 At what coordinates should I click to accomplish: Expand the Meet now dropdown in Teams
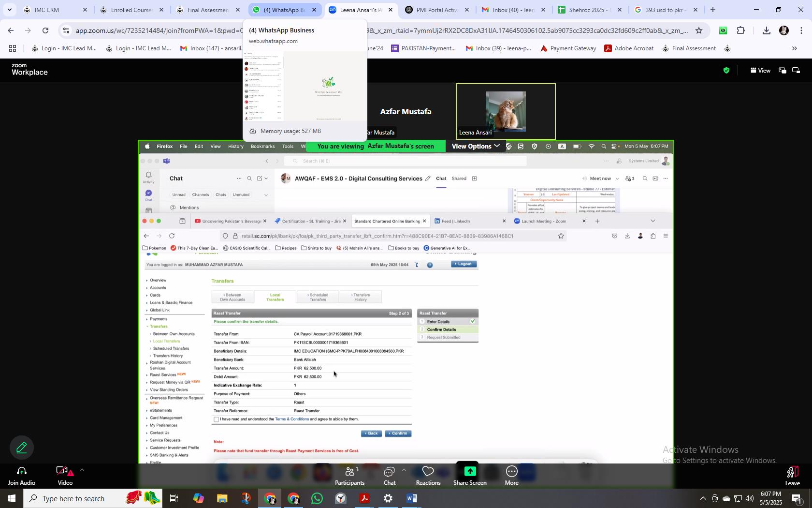pyautogui.click(x=617, y=179)
